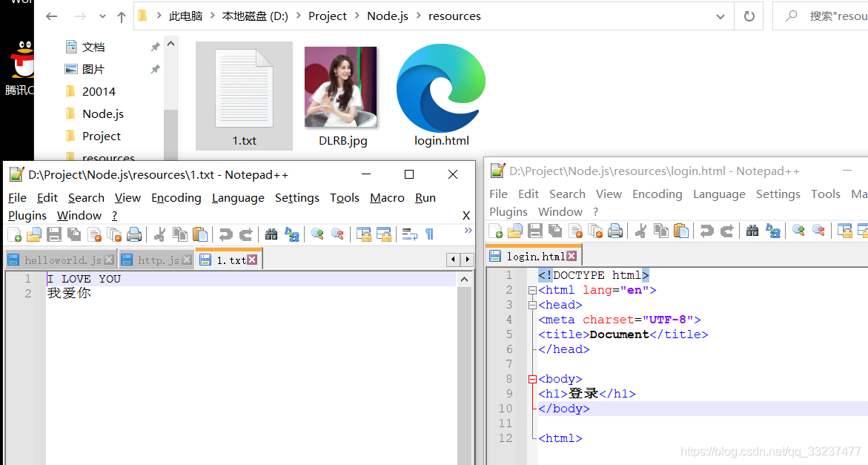This screenshot has width=868, height=465.
Task: Open Encoding menu in 1.txt Notepad++ window
Action: tap(176, 197)
